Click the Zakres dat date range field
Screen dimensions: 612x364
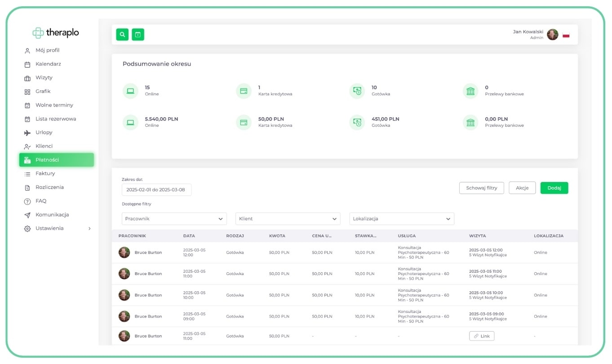click(156, 190)
